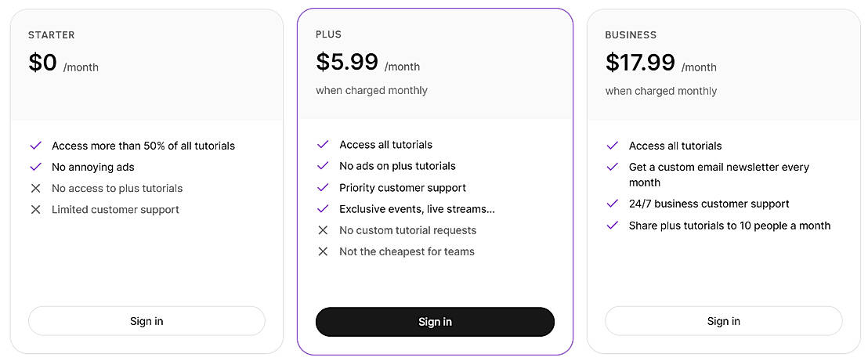Select the BUSINESS plan heading

tap(631, 35)
